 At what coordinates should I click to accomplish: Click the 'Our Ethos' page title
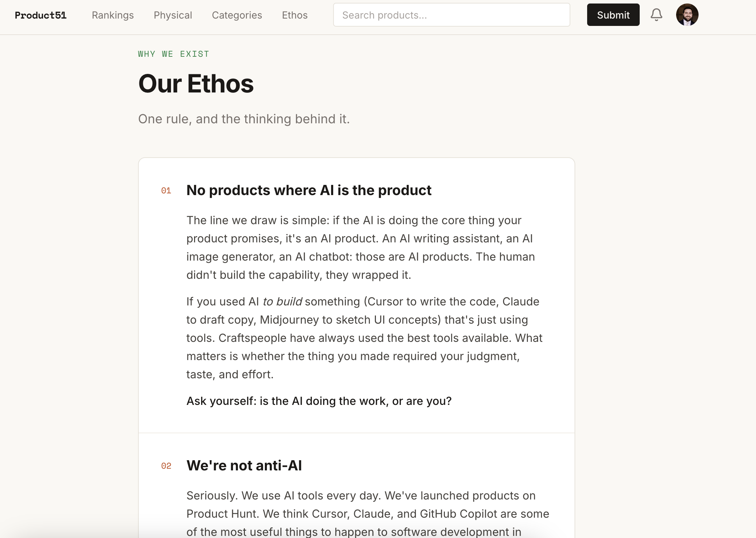196,84
